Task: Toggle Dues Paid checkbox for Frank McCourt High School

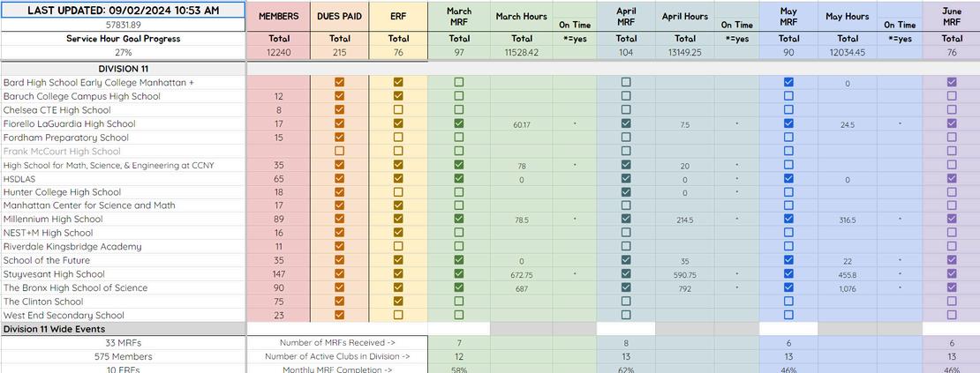Action: [339, 151]
